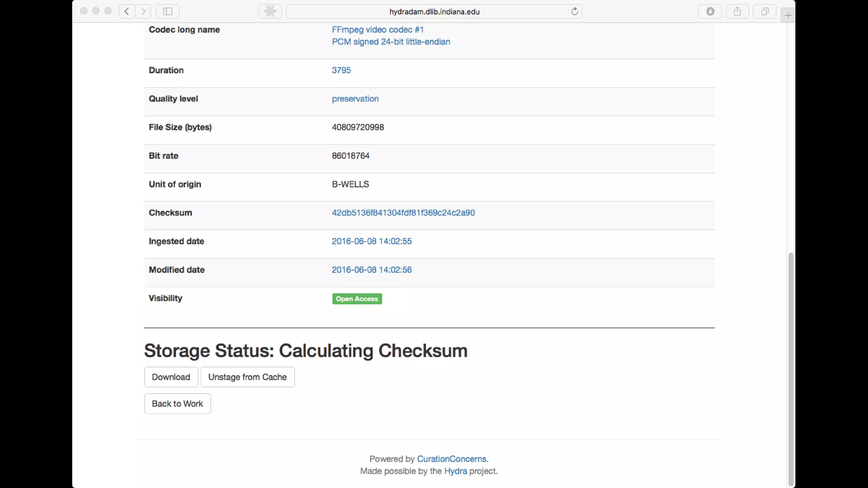Screen dimensions: 868x488
Task: Click Back to Work button
Action: (177, 404)
